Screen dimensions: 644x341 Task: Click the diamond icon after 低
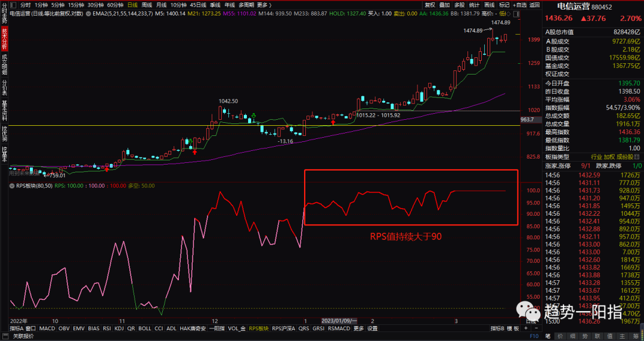point(509,14)
